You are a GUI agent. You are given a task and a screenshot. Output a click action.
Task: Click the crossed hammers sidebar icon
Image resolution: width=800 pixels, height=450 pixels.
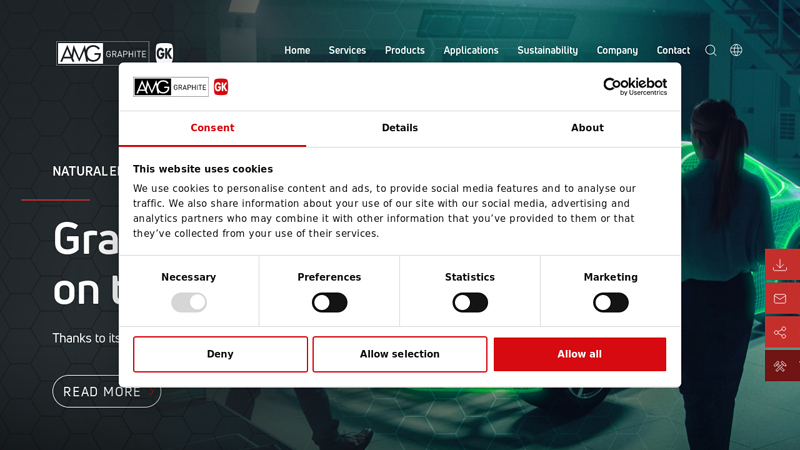pyautogui.click(x=780, y=366)
